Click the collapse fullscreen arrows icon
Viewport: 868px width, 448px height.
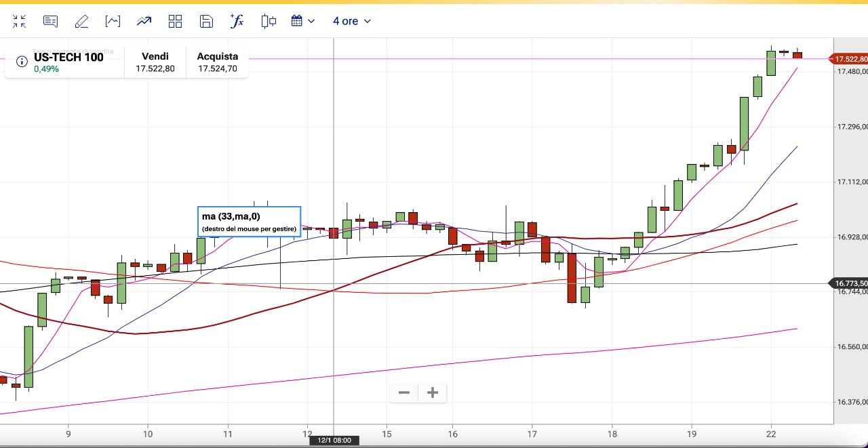[x=19, y=21]
